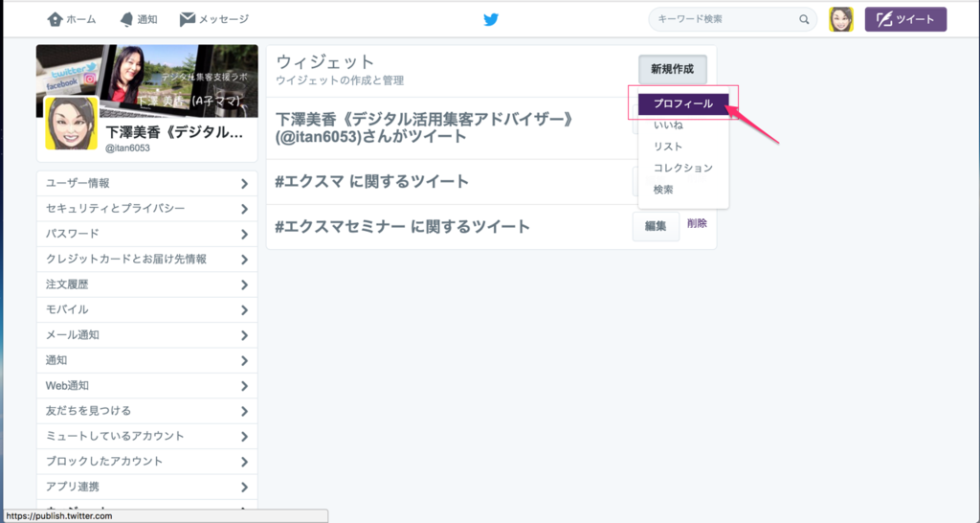Click the Twitter bird logo
This screenshot has width=980, height=523.
[x=491, y=19]
